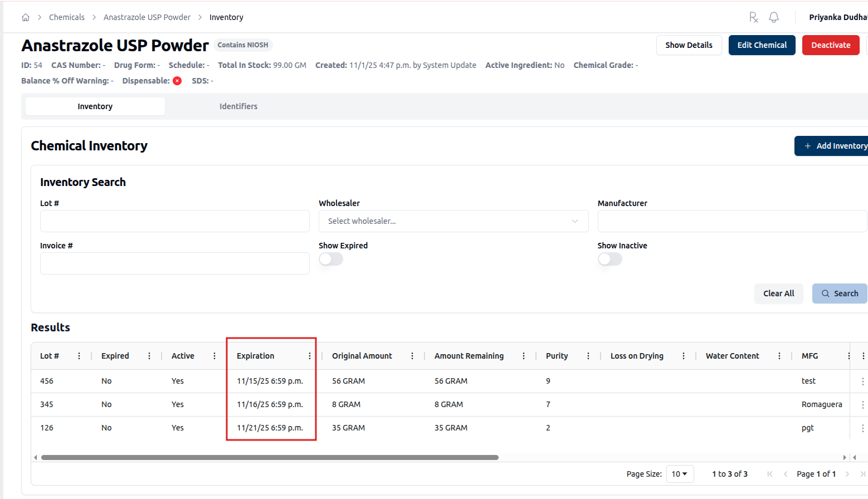Screen dimensions: 868x499
Task: Click the Edit Chemical button
Action: [762, 45]
